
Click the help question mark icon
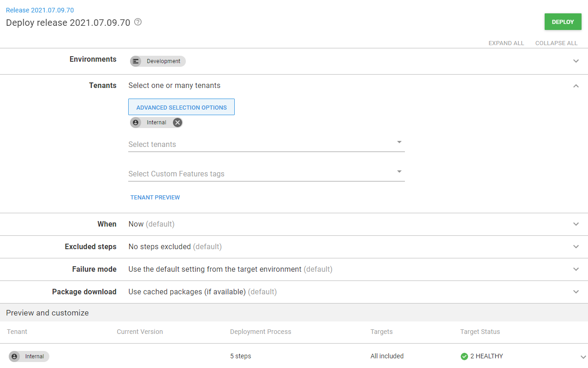click(138, 22)
